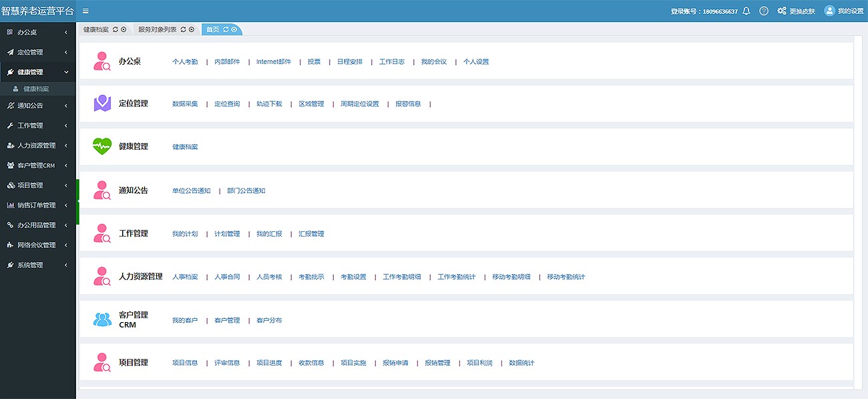This screenshot has height=399, width=868.
Task: Click the sidebar 定位管理 paper-plane icon
Action: (10, 52)
